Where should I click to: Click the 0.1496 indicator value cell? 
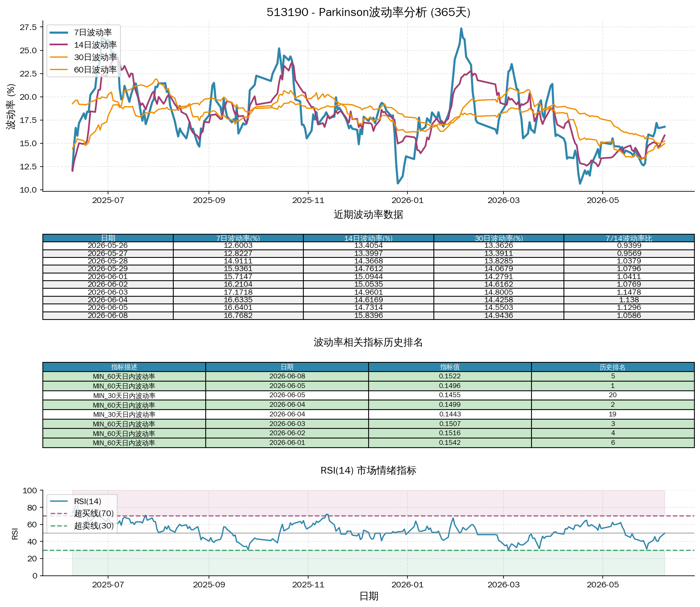450,386
